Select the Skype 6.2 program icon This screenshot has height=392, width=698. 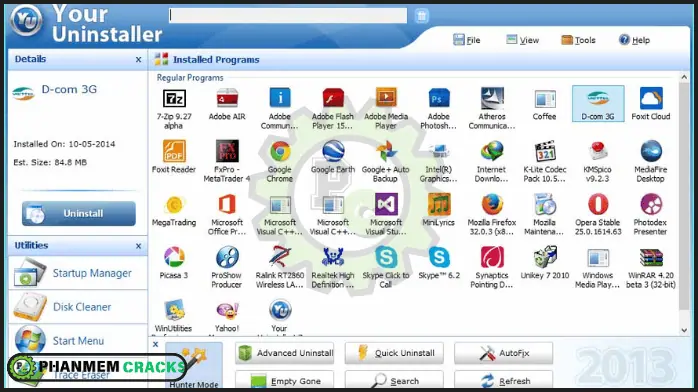pos(439,258)
